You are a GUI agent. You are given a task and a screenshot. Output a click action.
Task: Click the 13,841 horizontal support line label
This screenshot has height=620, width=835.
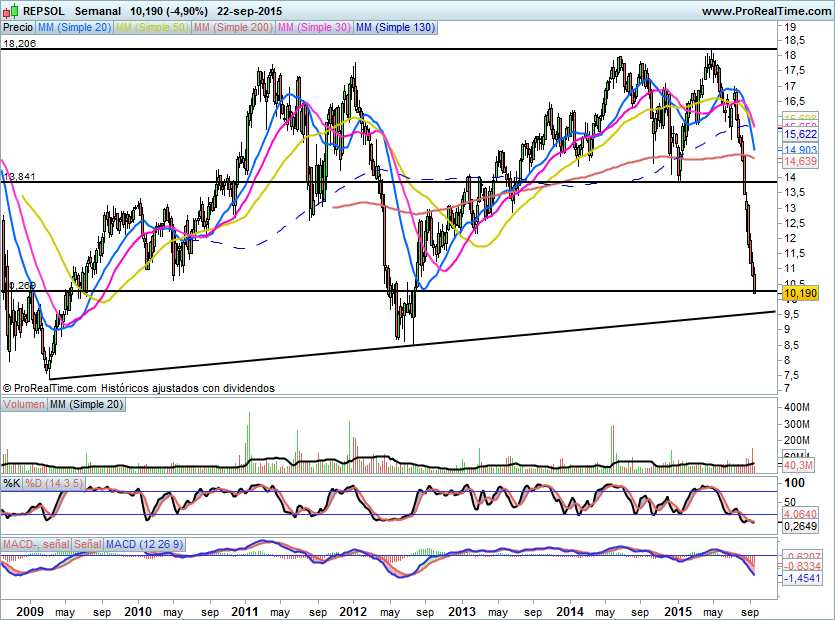pyautogui.click(x=19, y=176)
